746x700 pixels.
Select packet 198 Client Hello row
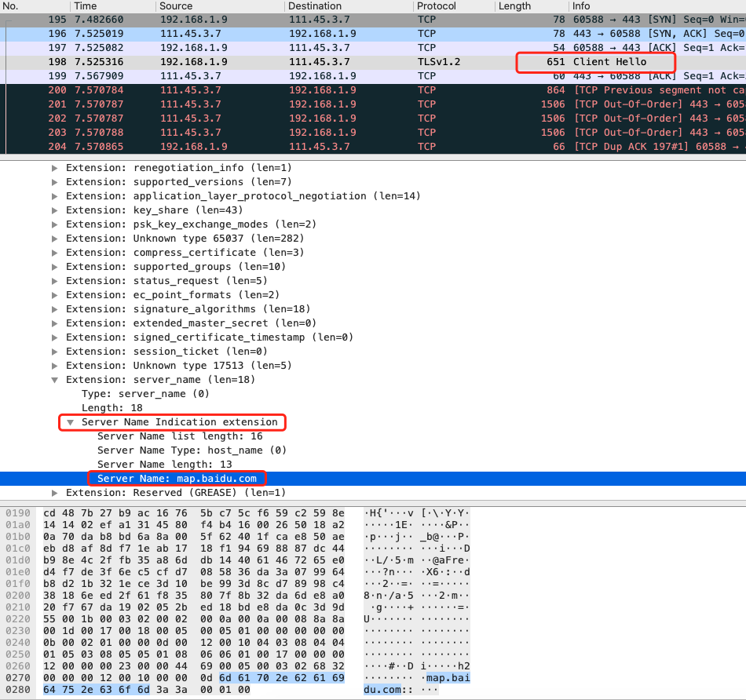314,62
